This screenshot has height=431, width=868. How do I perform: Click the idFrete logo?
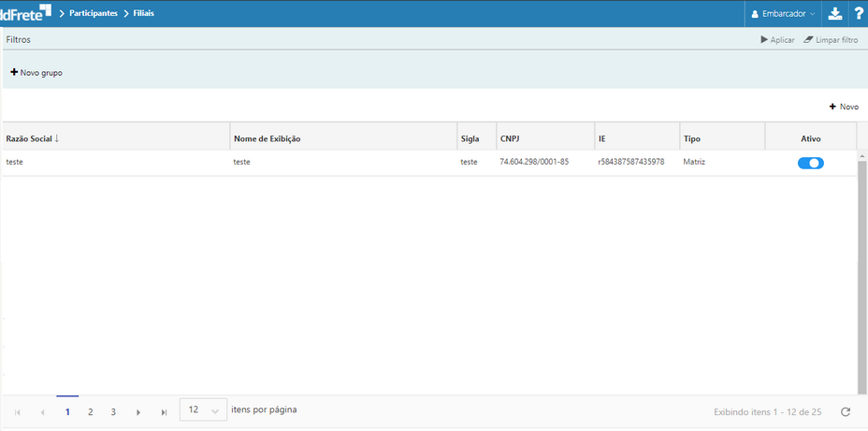point(26,12)
